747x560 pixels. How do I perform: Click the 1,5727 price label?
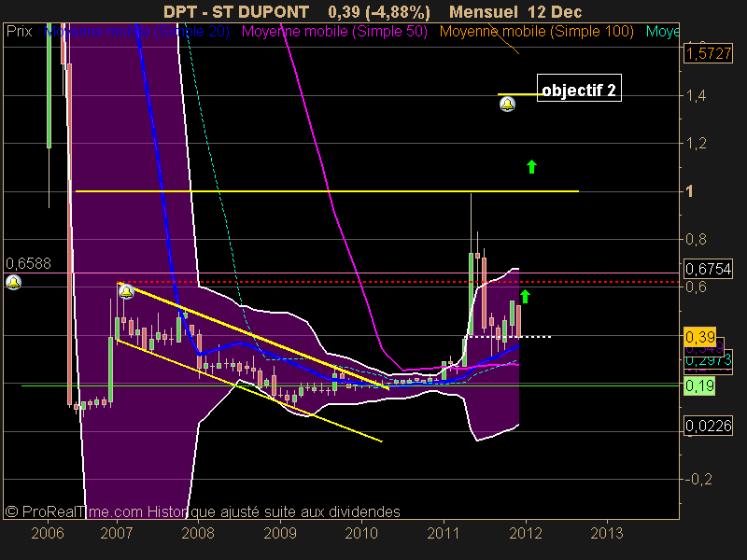click(x=708, y=53)
